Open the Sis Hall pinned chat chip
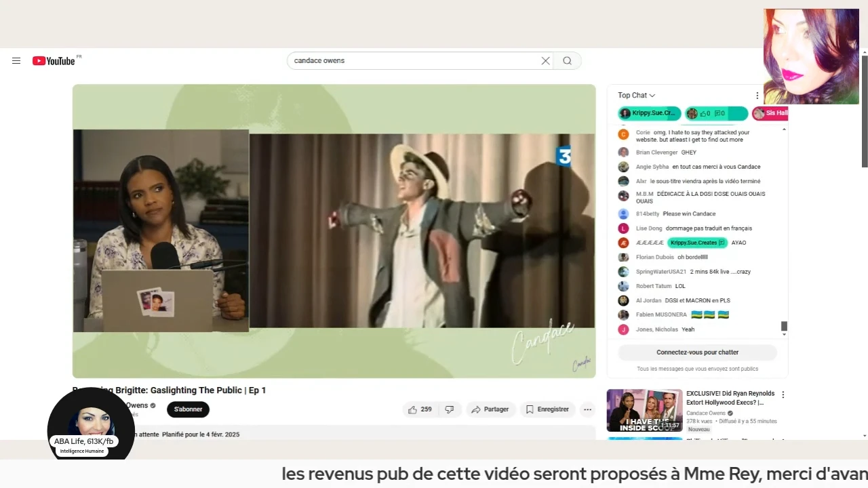 [x=770, y=113]
